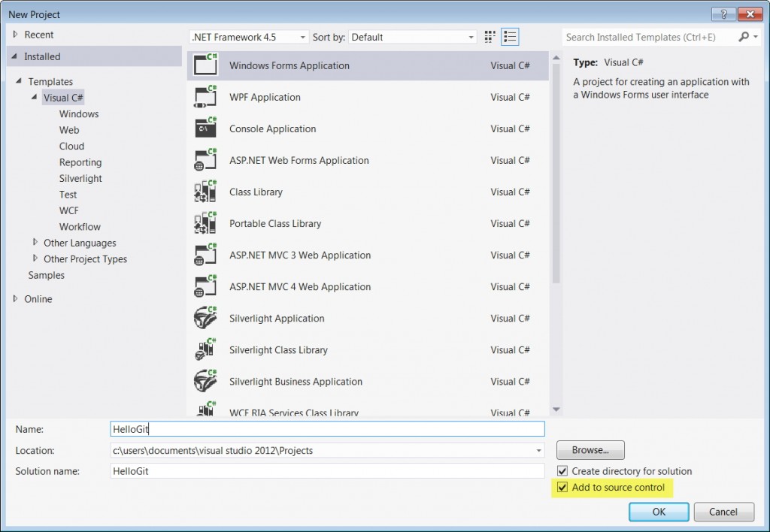Select the Web tree item

coord(69,130)
